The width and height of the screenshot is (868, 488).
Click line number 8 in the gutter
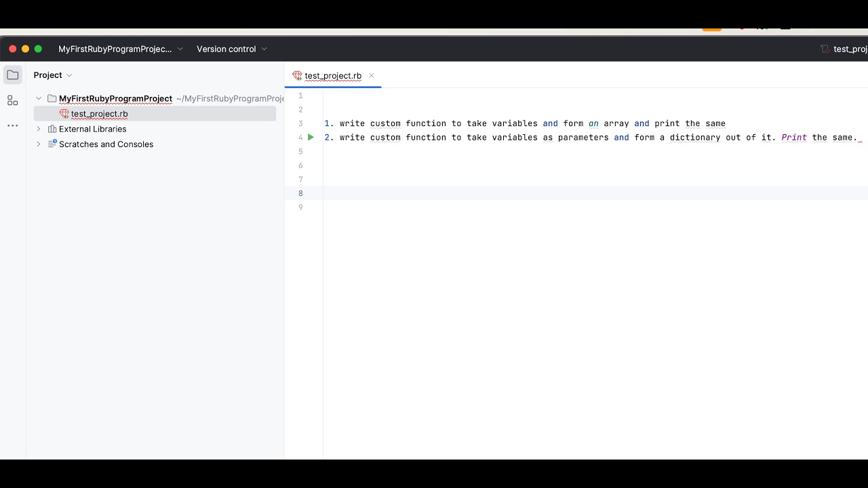tap(300, 193)
